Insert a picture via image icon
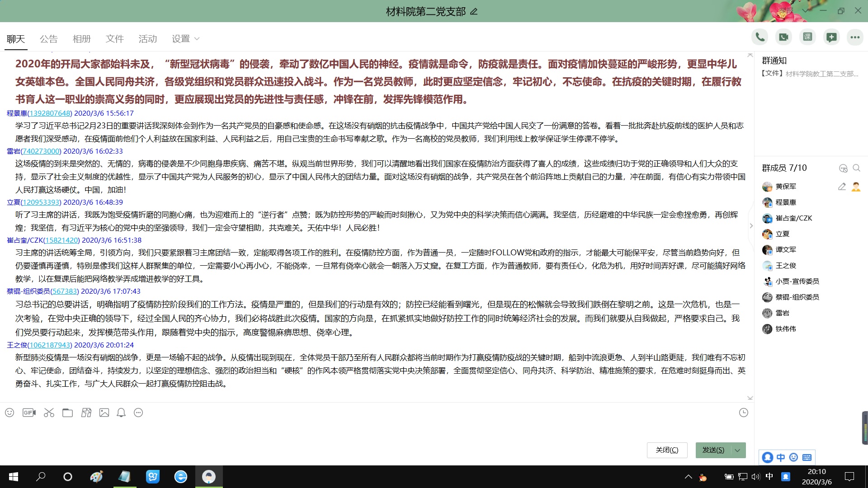Image resolution: width=868 pixels, height=488 pixels. pos(104,413)
